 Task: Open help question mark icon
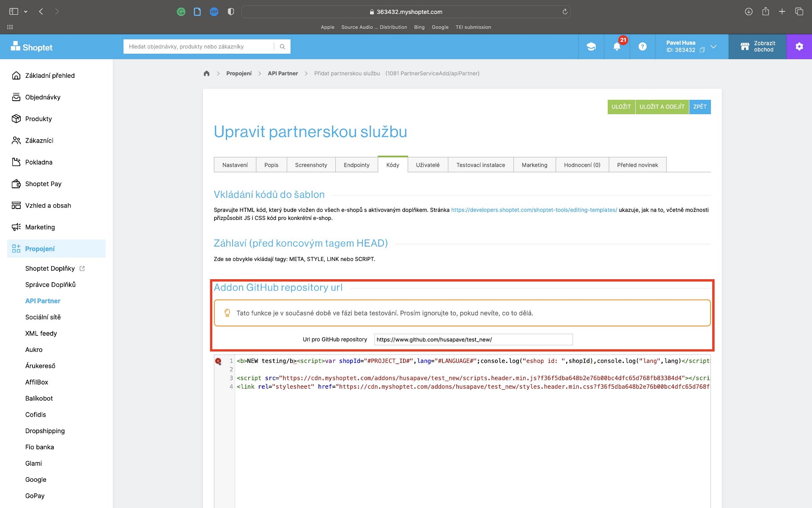(642, 47)
